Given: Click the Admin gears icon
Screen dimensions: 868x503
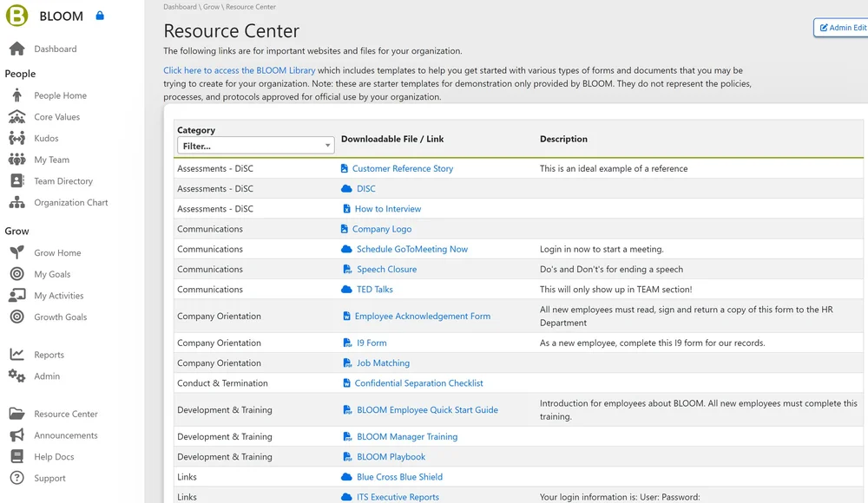Looking at the screenshot, I should point(16,376).
